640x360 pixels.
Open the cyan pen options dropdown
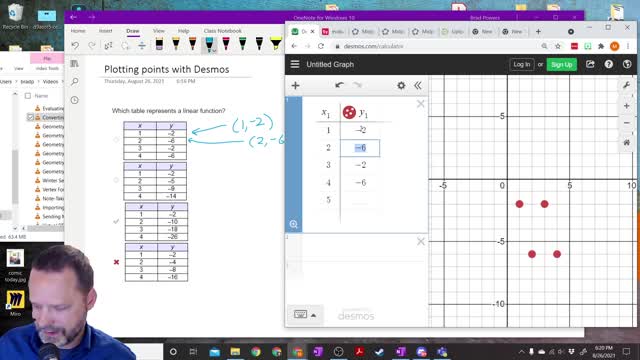coord(214,51)
